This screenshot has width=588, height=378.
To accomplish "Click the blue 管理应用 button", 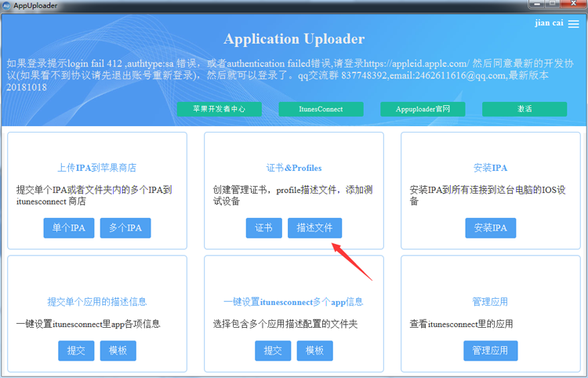I will click(x=491, y=351).
